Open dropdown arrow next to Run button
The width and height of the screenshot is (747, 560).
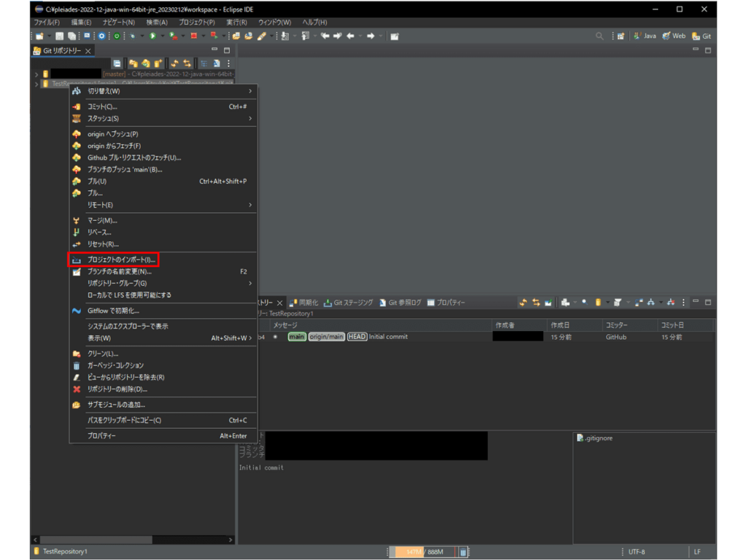[x=163, y=36]
